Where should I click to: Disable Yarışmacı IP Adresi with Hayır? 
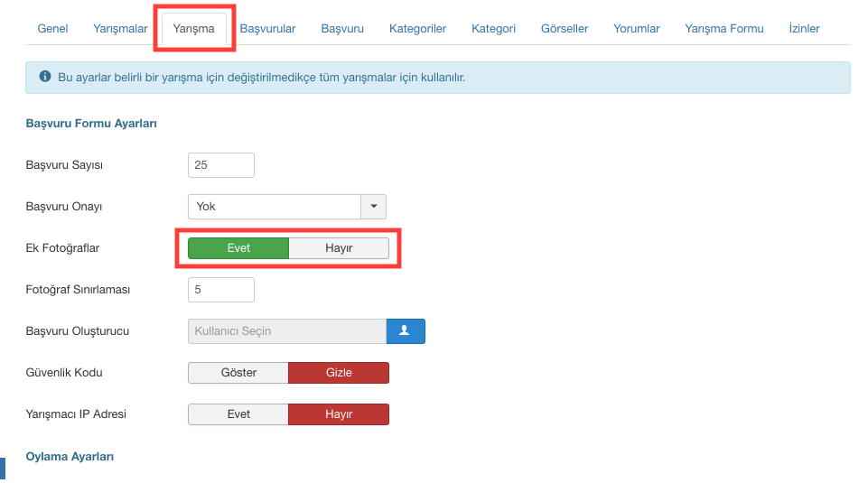click(x=339, y=414)
